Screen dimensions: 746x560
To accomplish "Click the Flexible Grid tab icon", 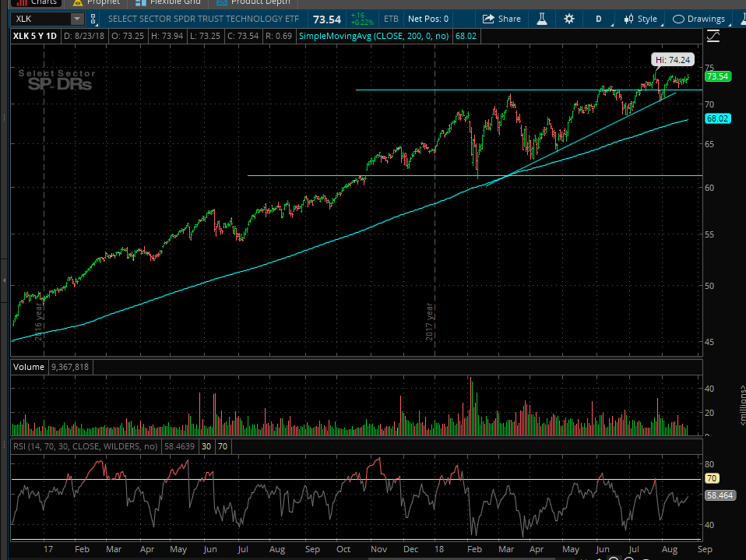I will [x=140, y=2].
